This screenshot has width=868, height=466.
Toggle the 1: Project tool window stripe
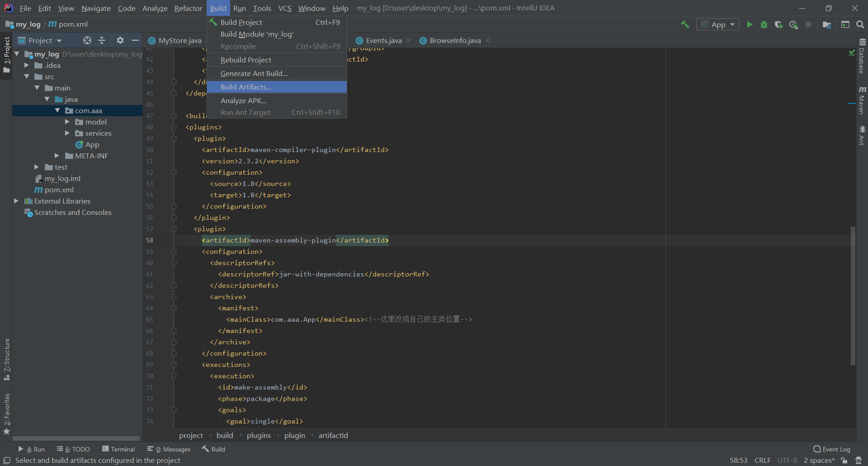point(7,55)
